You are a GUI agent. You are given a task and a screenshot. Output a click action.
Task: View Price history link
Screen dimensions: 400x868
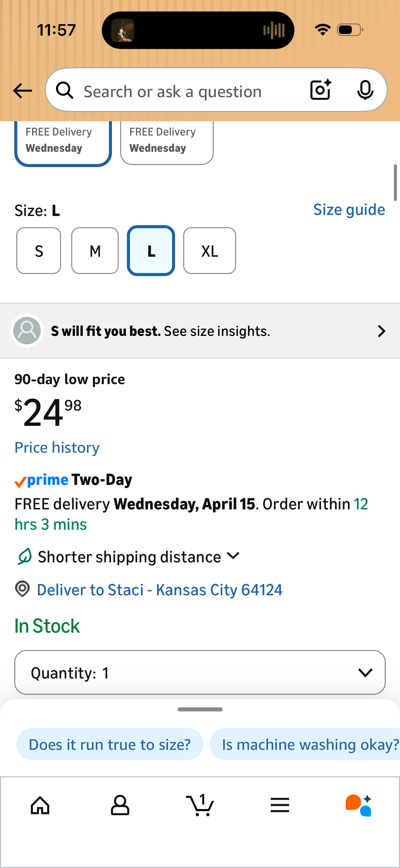(x=57, y=448)
